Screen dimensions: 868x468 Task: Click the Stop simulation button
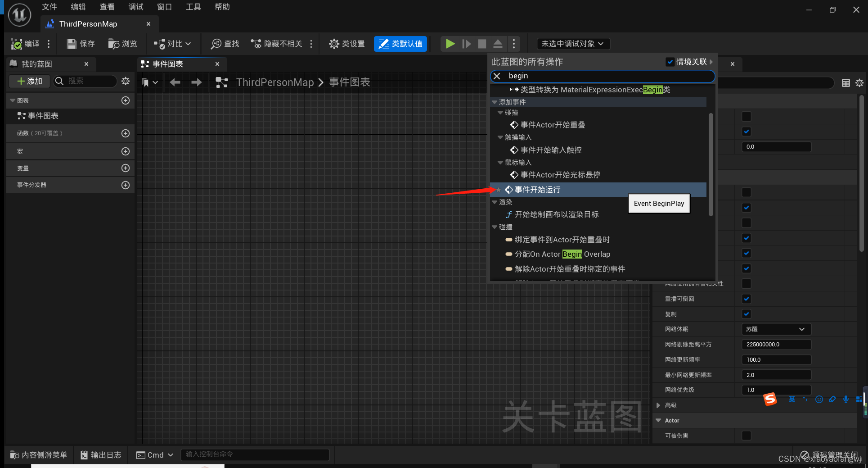click(482, 44)
